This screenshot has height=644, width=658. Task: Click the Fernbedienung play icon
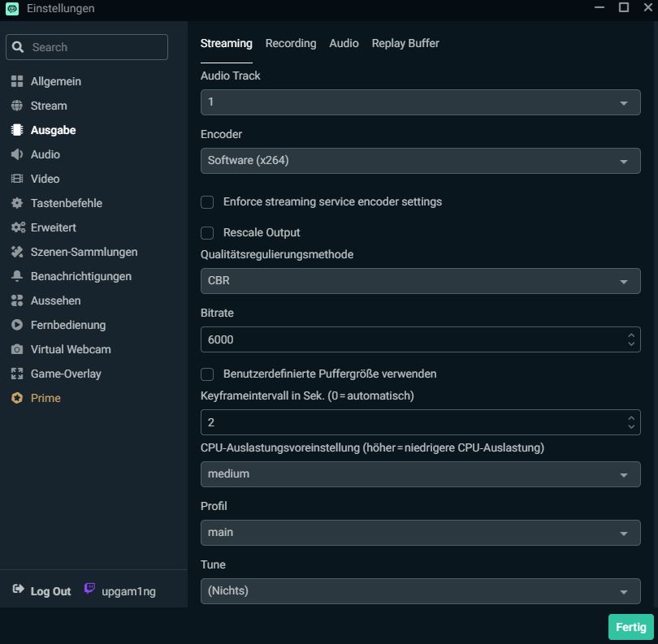pyautogui.click(x=17, y=325)
